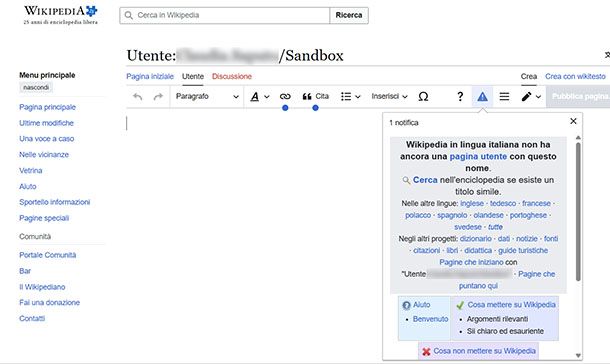Open Contatti sidebar link

[x=32, y=318]
